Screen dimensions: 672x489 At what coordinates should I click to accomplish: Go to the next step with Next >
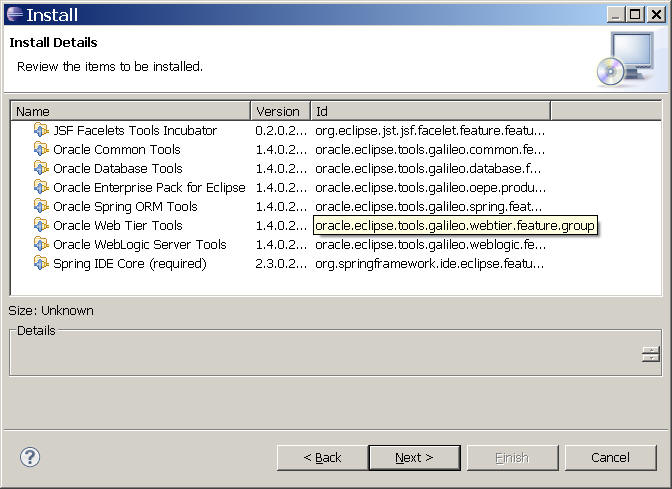pos(414,458)
